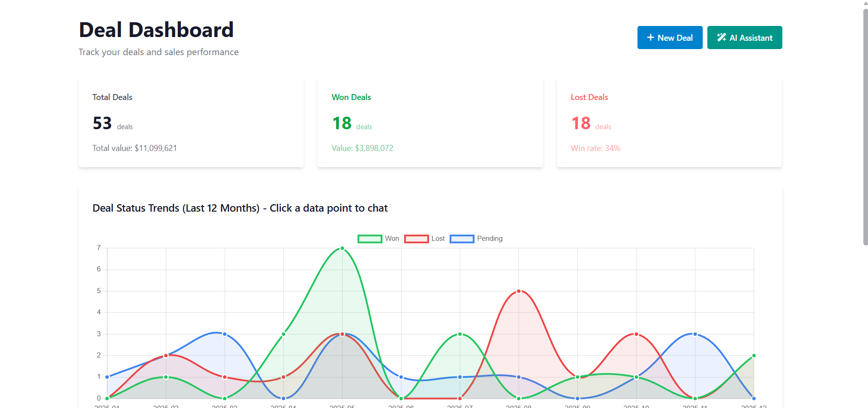The height and width of the screenshot is (408, 868).
Task: Click the plus icon on New Deal
Action: (650, 38)
